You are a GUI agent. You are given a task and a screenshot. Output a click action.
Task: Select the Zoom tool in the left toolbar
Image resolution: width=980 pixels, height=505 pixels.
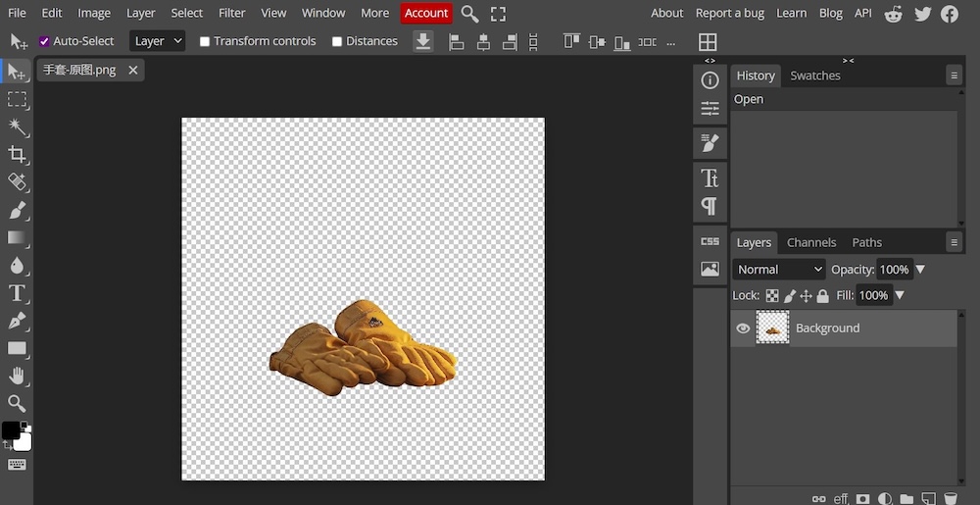17,403
